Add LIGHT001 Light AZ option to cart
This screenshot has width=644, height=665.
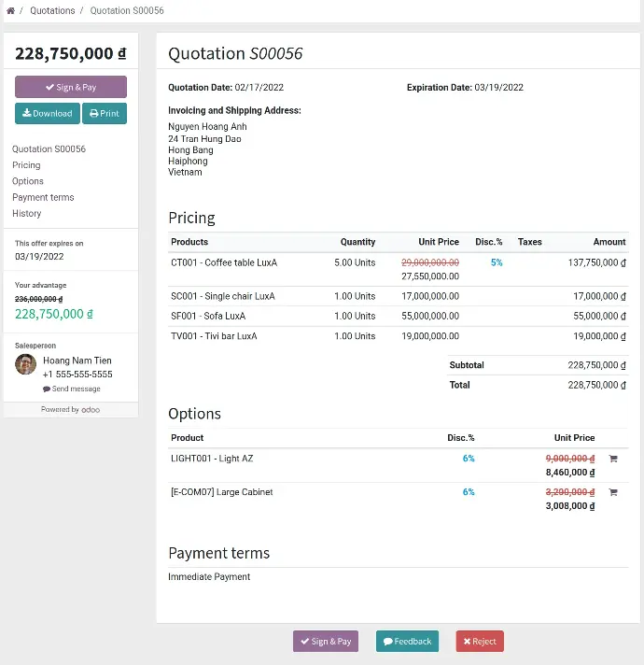point(613,459)
